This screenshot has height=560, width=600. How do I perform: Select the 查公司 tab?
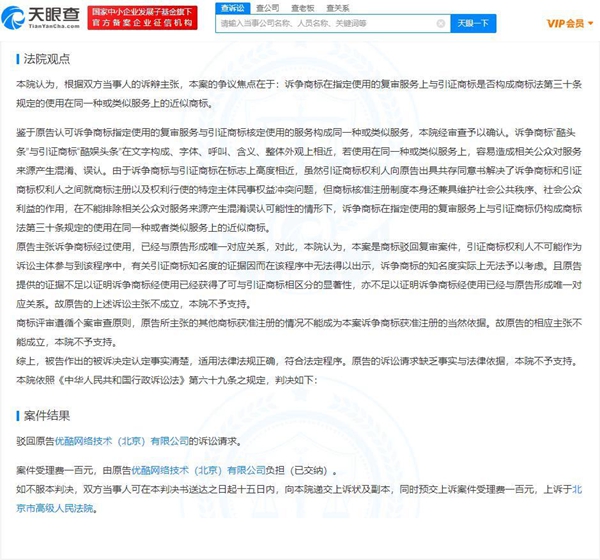266,7
